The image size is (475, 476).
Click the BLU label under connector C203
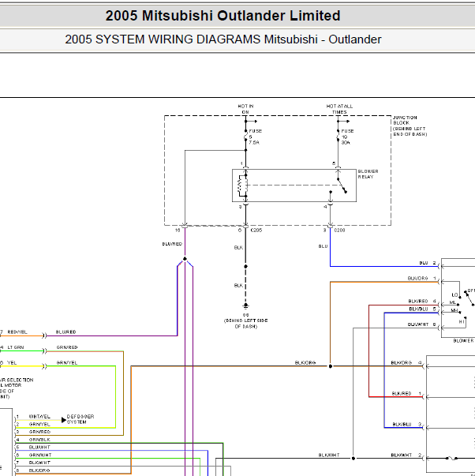tap(323, 246)
